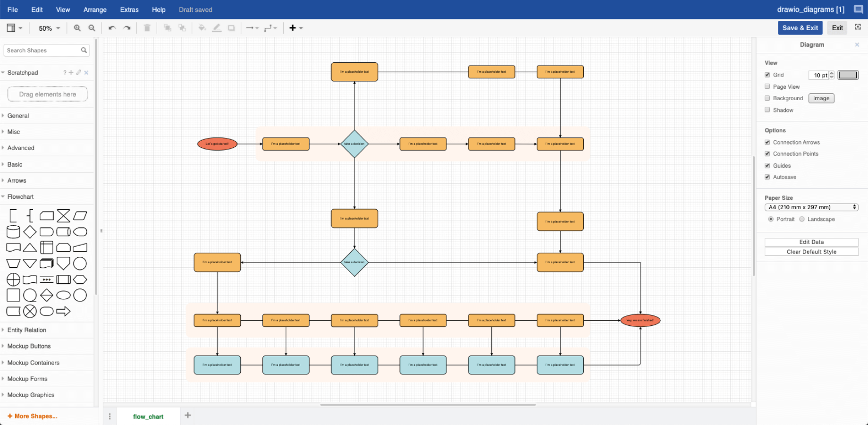Disable the Connection Arrows option
The height and width of the screenshot is (425, 868).
(x=767, y=142)
